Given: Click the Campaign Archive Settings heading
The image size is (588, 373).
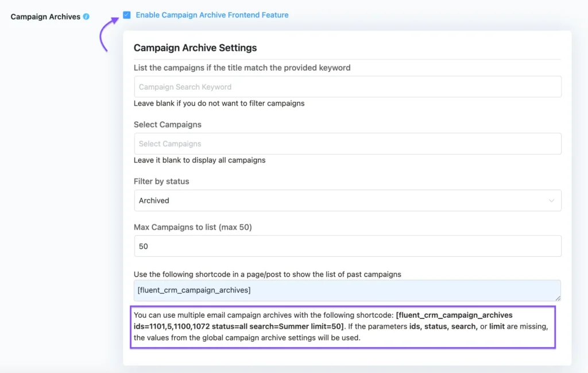Looking at the screenshot, I should click(x=195, y=48).
